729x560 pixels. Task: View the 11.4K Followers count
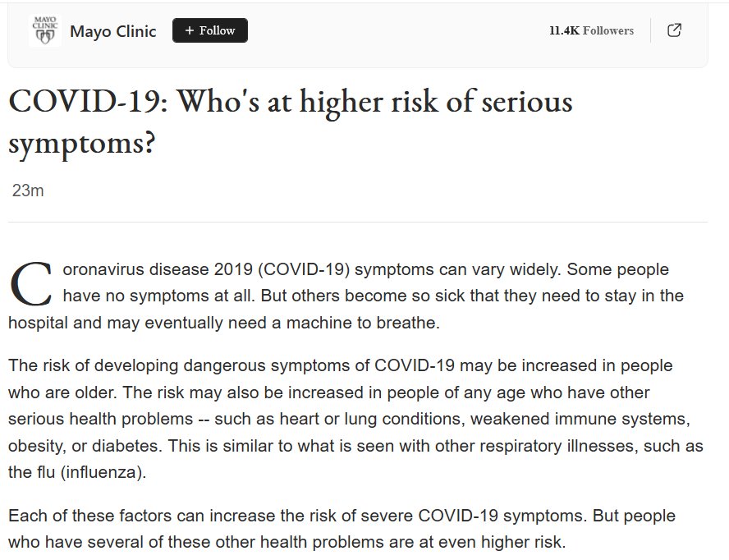click(x=591, y=30)
